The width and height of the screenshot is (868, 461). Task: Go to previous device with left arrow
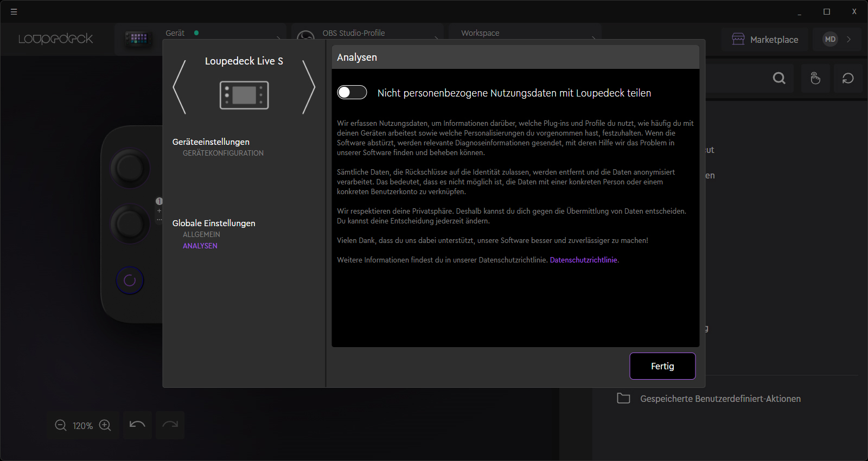180,87
